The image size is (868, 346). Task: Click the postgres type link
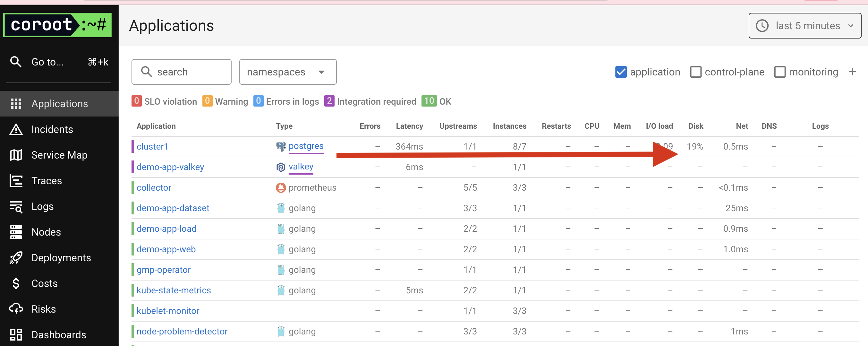click(306, 146)
